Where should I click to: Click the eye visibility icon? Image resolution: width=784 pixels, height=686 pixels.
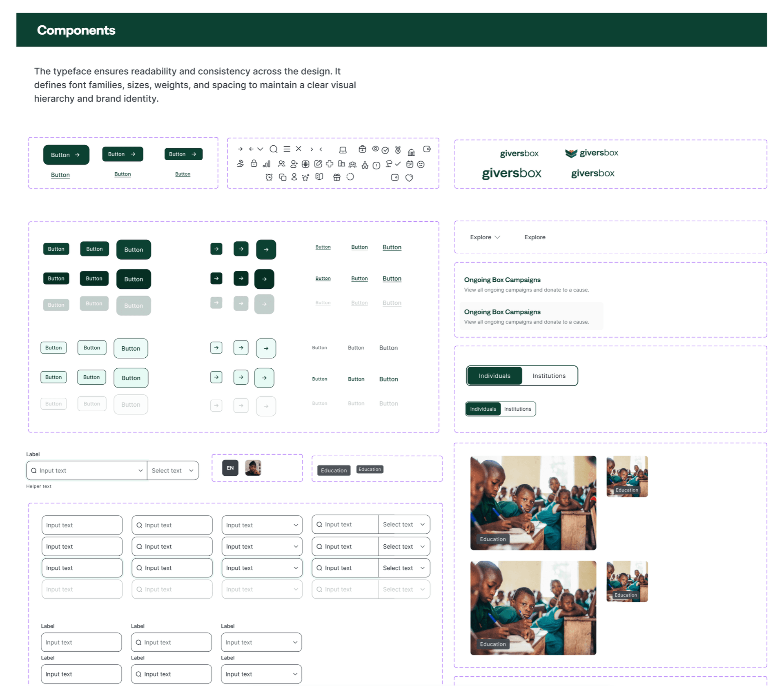point(375,149)
